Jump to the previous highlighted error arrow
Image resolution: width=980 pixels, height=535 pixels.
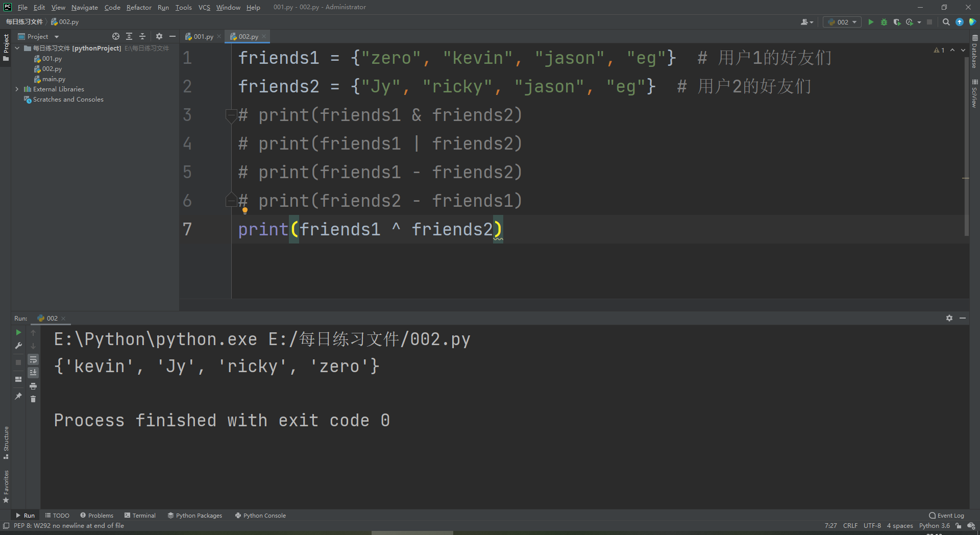(x=952, y=50)
